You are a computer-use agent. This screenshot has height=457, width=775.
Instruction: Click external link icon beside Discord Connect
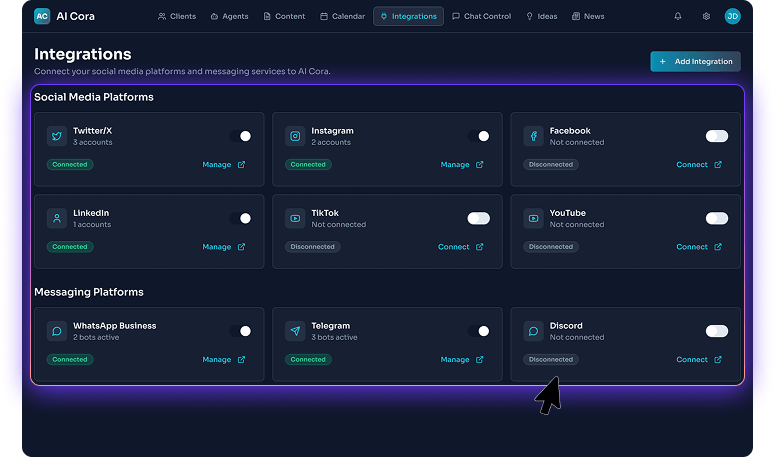tap(718, 360)
